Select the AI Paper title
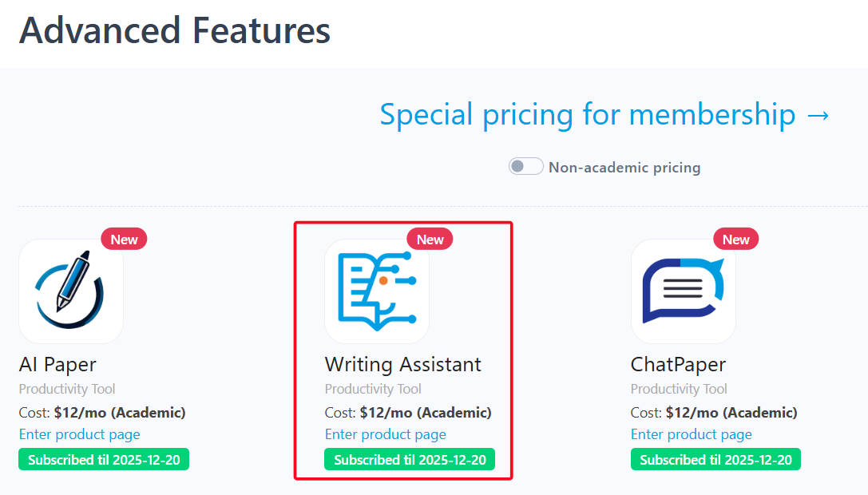 tap(57, 365)
